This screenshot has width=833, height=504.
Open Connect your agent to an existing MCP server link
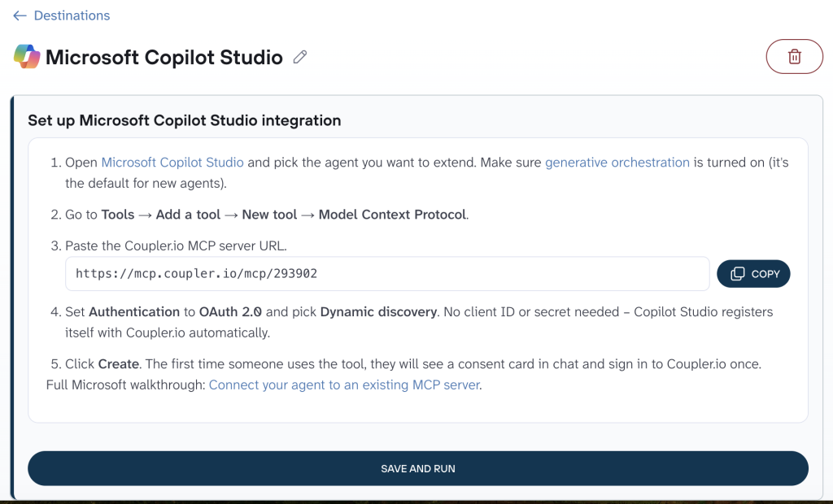tap(344, 385)
